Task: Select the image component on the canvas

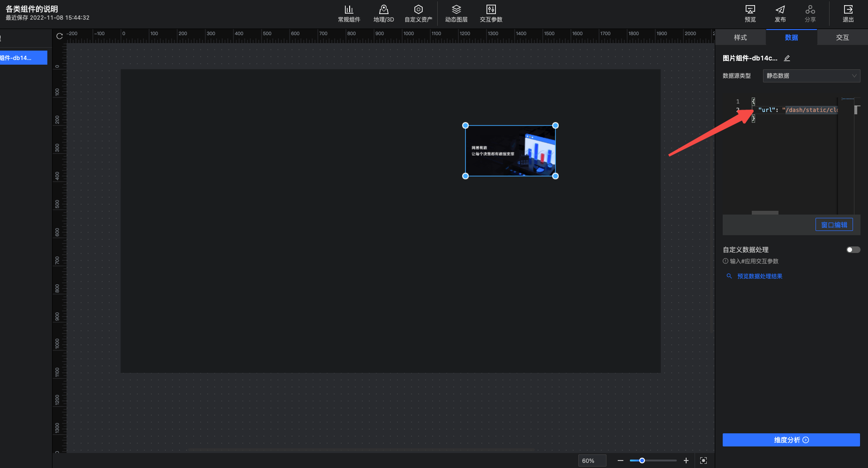Action: pyautogui.click(x=510, y=151)
